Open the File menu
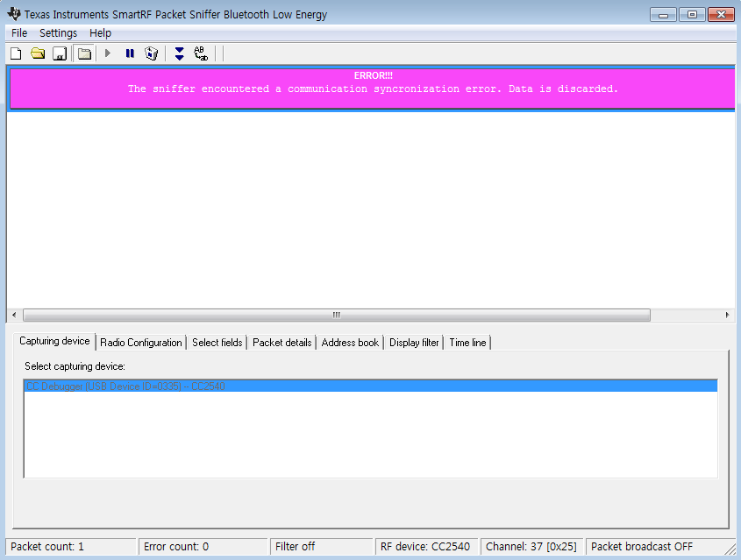This screenshot has height=560, width=741. coord(19,33)
